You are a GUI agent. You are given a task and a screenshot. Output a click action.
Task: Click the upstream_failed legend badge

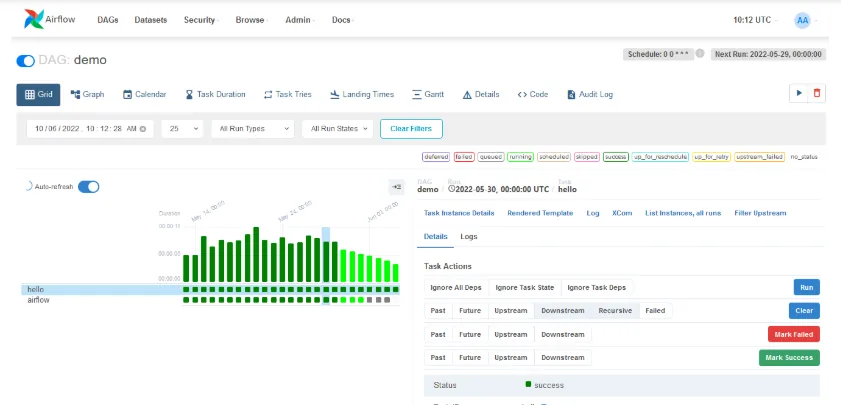point(759,157)
